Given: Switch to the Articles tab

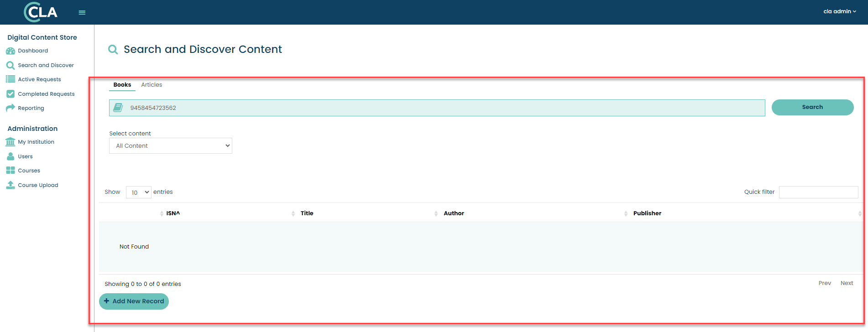Looking at the screenshot, I should (x=152, y=85).
